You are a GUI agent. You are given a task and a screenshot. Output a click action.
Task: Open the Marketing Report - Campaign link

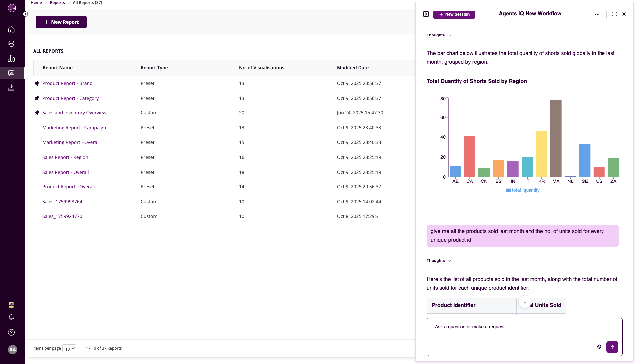(74, 128)
